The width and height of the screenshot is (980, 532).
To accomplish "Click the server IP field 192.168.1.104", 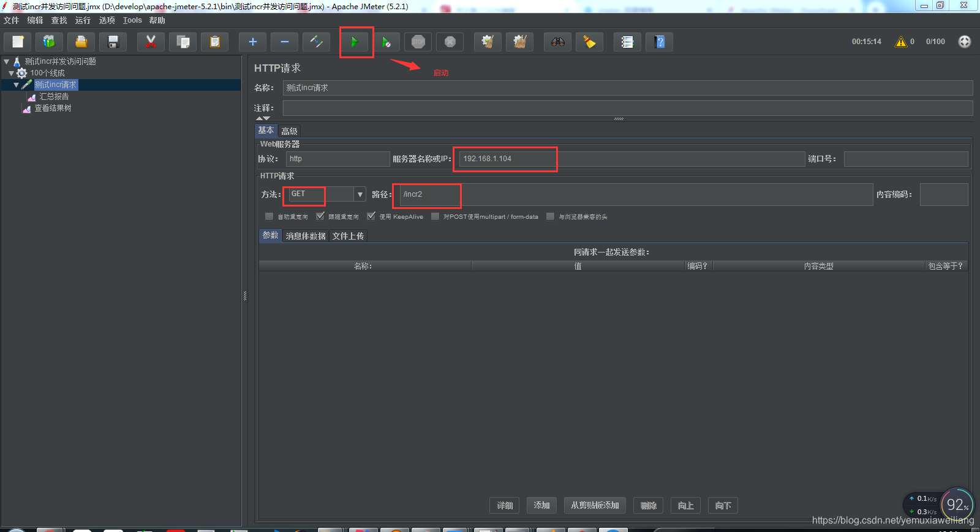I will tap(632, 159).
